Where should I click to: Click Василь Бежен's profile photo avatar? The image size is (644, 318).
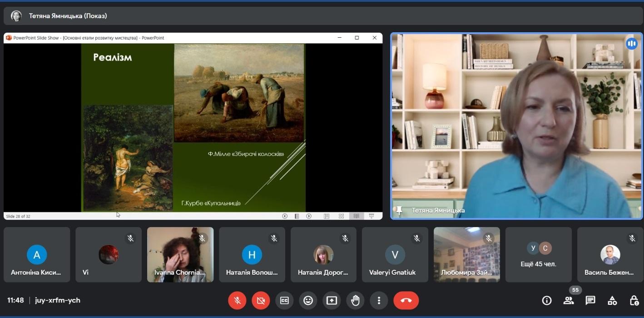tap(610, 255)
